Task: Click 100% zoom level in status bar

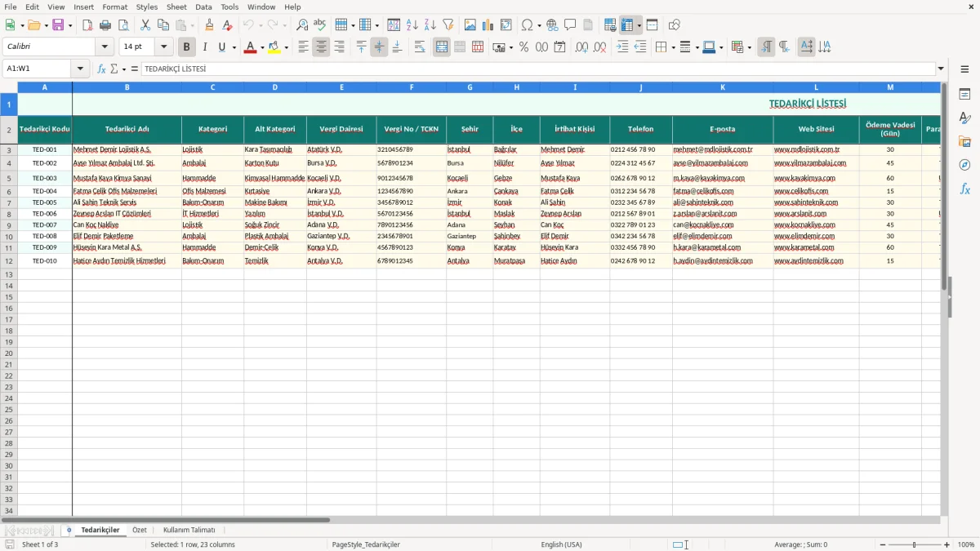Action: point(966,544)
